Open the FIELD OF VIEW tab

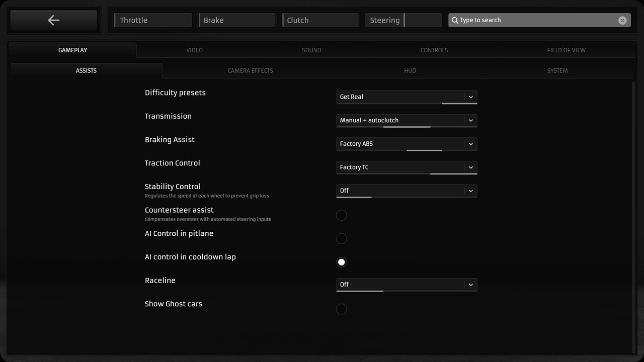click(x=566, y=50)
